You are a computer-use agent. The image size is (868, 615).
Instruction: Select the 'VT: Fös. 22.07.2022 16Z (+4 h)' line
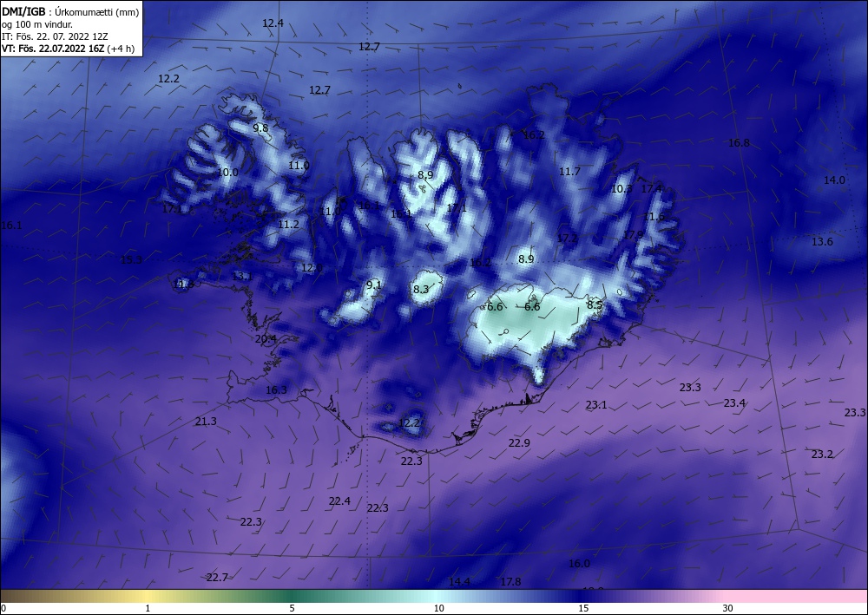[x=68, y=49]
